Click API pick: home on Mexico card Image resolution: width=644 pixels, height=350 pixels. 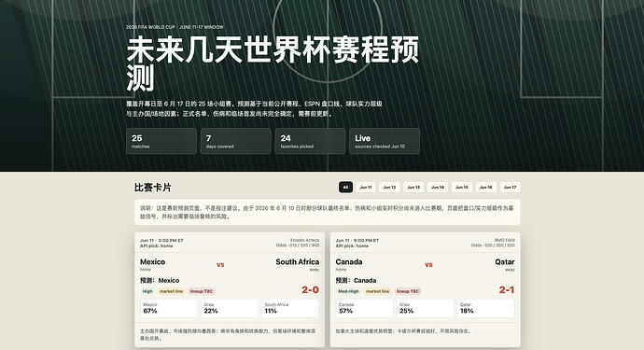tap(157, 245)
